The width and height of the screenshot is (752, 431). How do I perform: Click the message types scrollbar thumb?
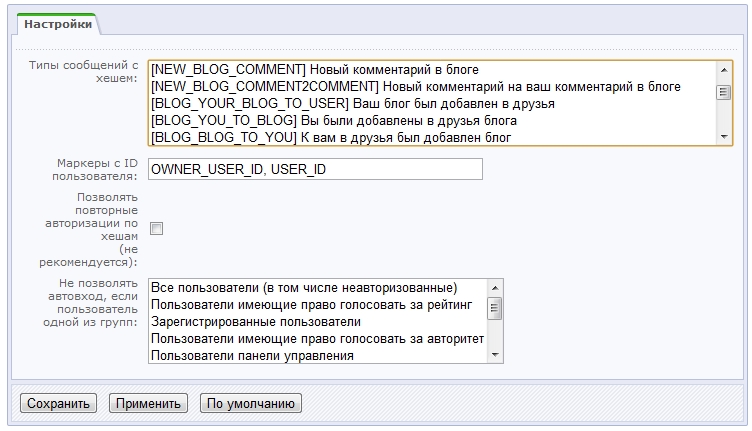723,92
